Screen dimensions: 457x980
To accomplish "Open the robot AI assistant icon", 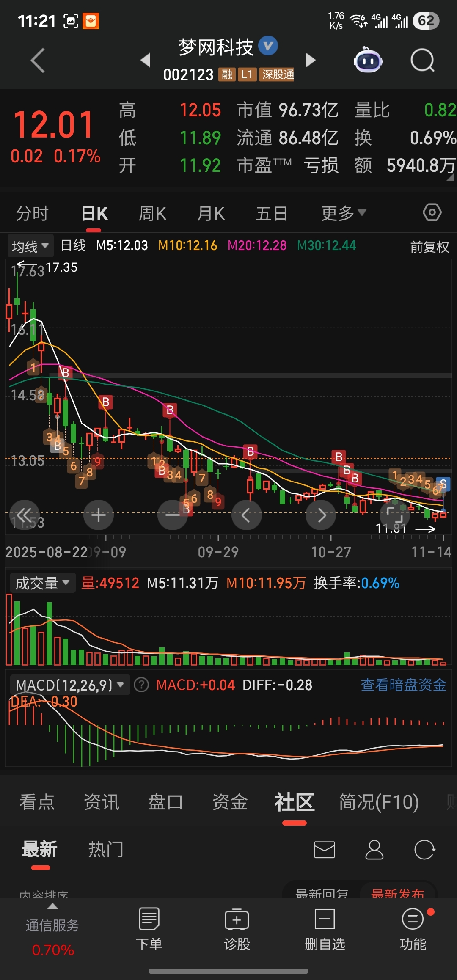I will [x=368, y=60].
